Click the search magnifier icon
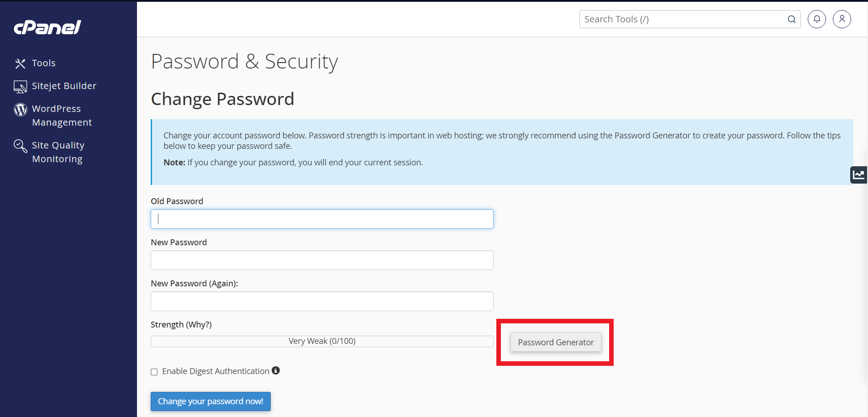This screenshot has height=417, width=868. [x=792, y=19]
